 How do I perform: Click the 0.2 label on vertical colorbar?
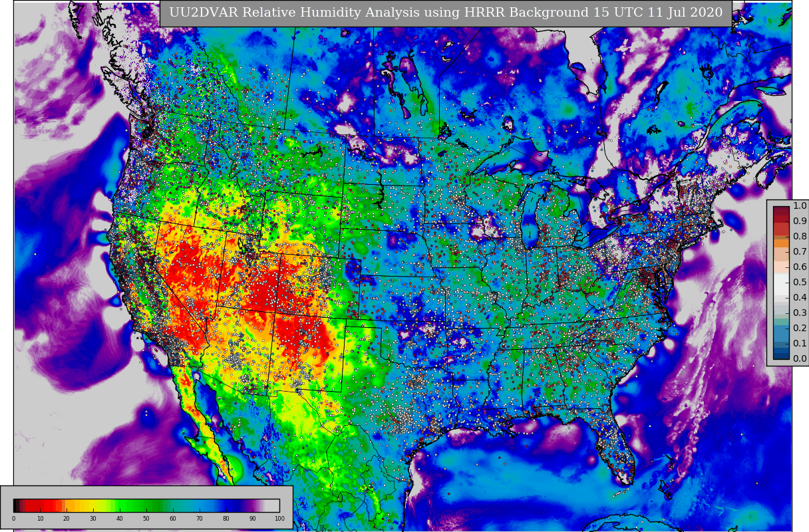point(800,328)
